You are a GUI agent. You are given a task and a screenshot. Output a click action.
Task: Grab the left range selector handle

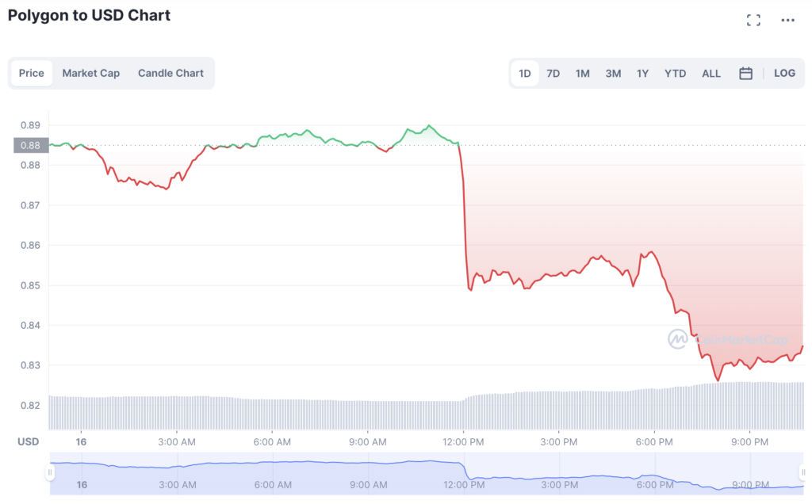pyautogui.click(x=50, y=472)
